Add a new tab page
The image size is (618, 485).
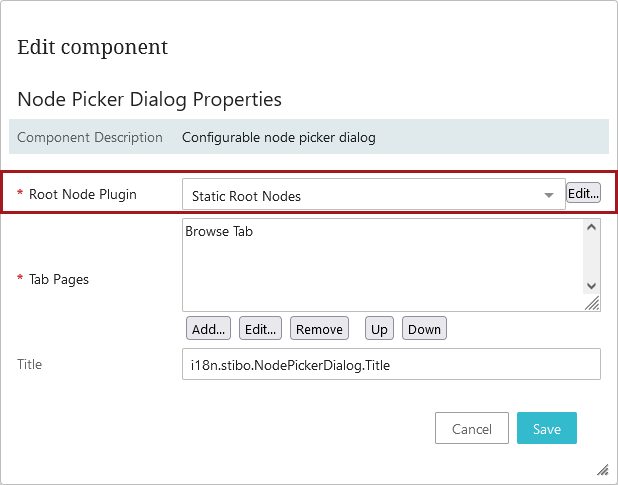[208, 329]
